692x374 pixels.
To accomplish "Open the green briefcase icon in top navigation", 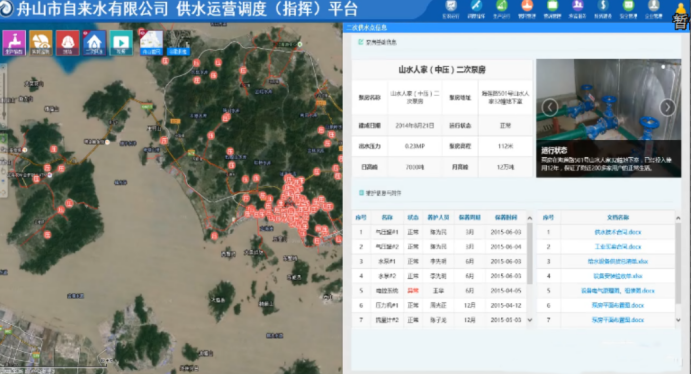I will pyautogui.click(x=552, y=6).
